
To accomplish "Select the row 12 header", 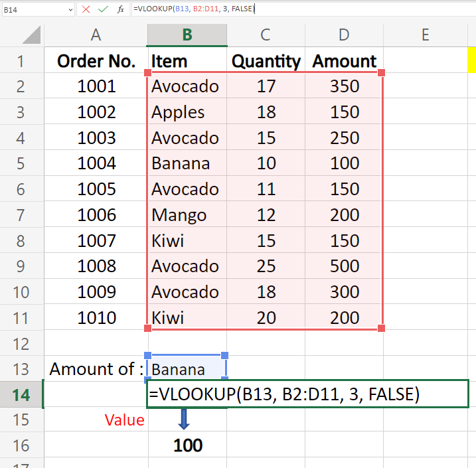I will click(x=21, y=344).
